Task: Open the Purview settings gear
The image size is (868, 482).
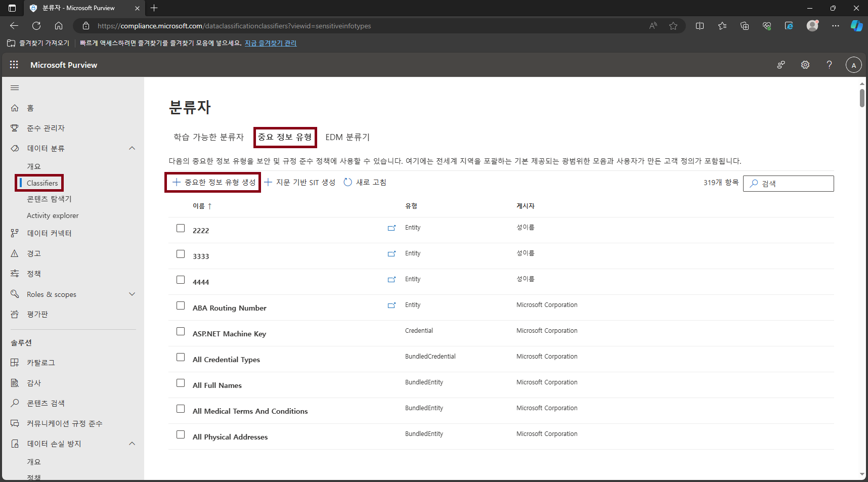Action: pos(805,65)
